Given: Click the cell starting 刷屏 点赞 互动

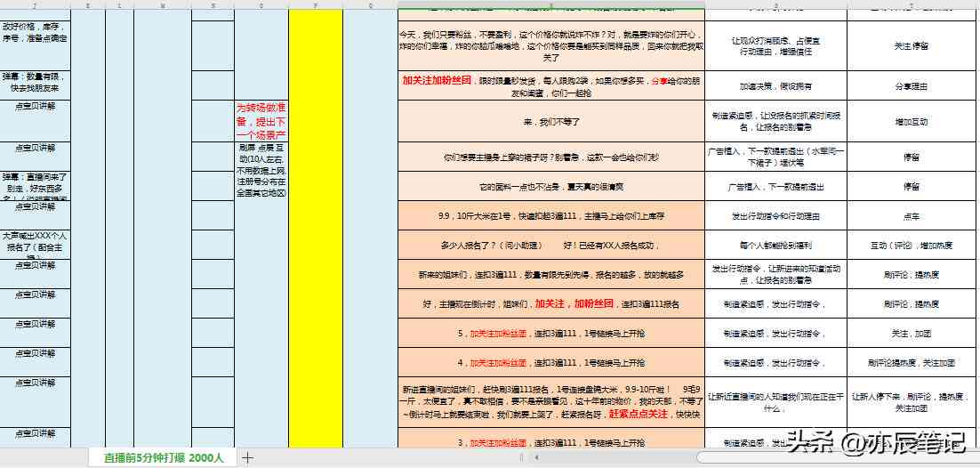Looking at the screenshot, I should point(261,171).
